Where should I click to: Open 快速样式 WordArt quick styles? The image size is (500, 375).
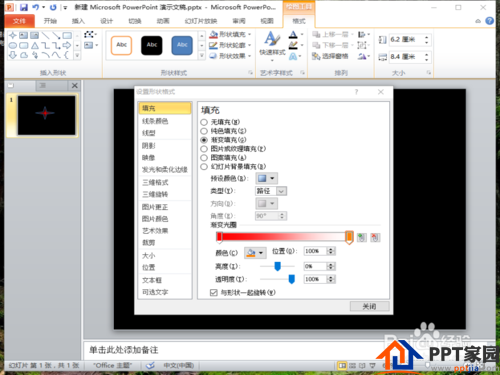[272, 46]
